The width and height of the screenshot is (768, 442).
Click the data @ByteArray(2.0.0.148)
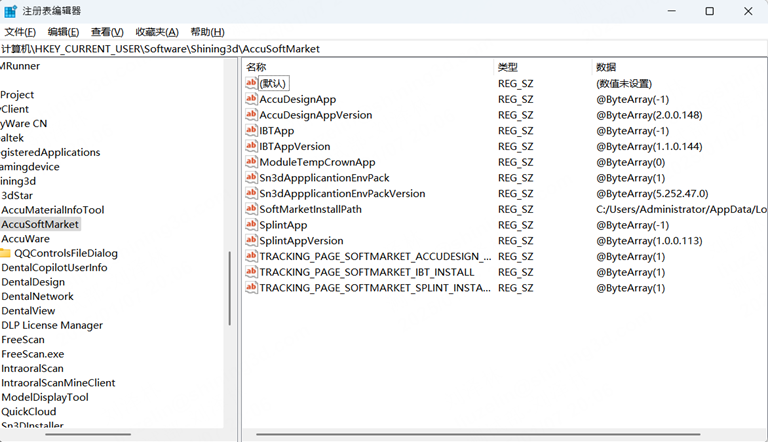click(649, 115)
